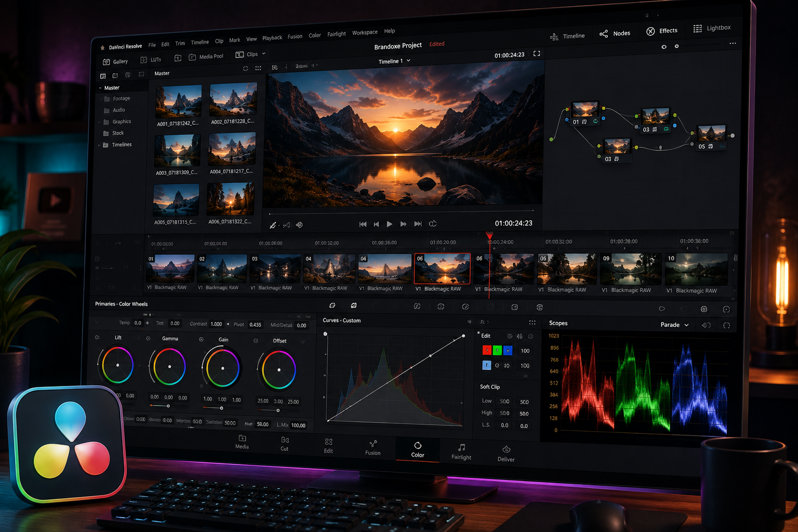This screenshot has height=532, width=798.
Task: Toggle the Timeline button in top-right toolbar
Action: [567, 36]
